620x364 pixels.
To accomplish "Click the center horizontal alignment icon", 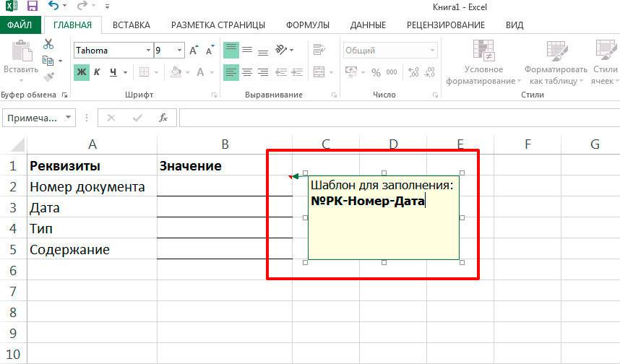I will click(247, 72).
